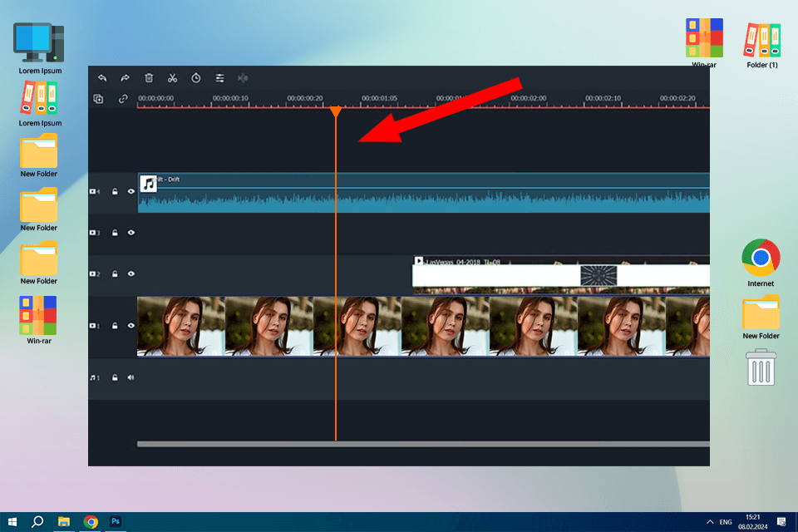Toggle lock on audio track 1
Viewport: 798px width, 532px height.
point(115,377)
